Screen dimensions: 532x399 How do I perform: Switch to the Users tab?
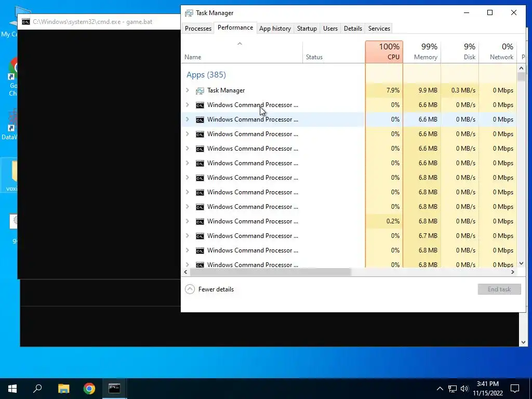(x=330, y=29)
